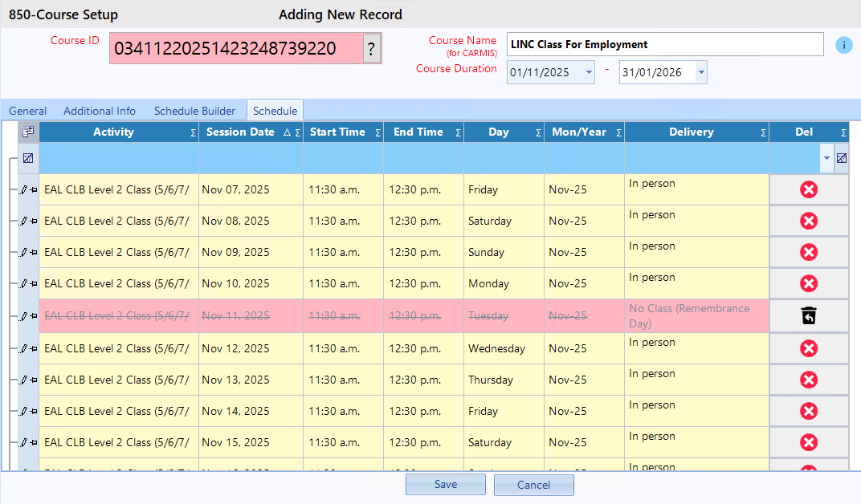Restore the Remembrance Day row using trash icon
Viewport: 861px width, 504px height.
(809, 316)
